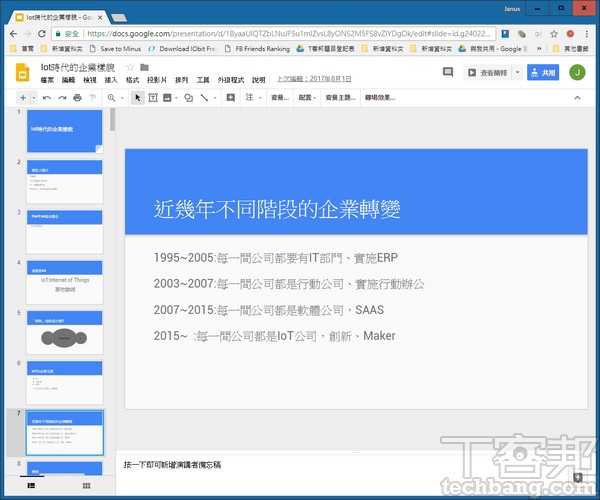The image size is (600, 500).
Task: Collapse the menus with the up chevron
Action: point(577,98)
